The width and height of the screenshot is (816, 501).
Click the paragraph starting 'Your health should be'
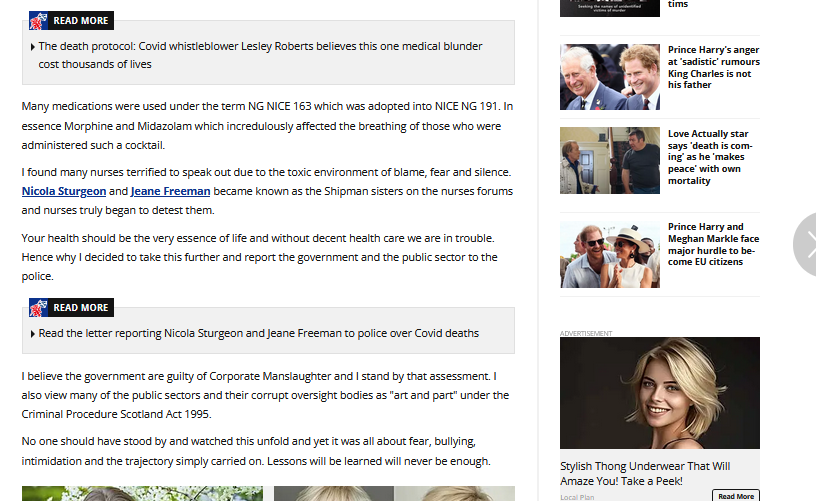tap(259, 257)
